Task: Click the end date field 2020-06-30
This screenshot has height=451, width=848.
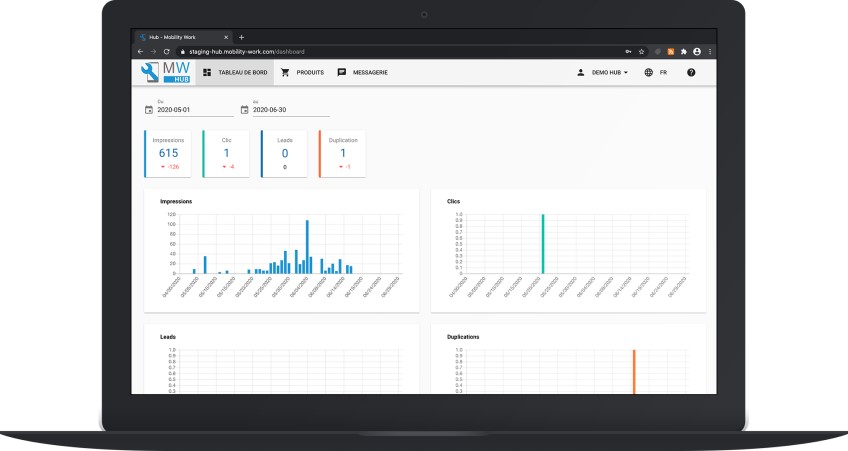Action: (x=291, y=110)
